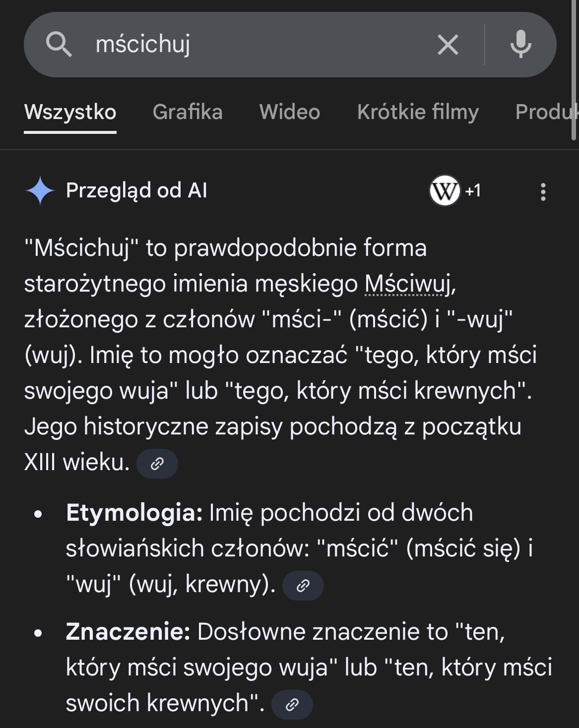
Task: Show the additional +1 sources
Action: 473,190
